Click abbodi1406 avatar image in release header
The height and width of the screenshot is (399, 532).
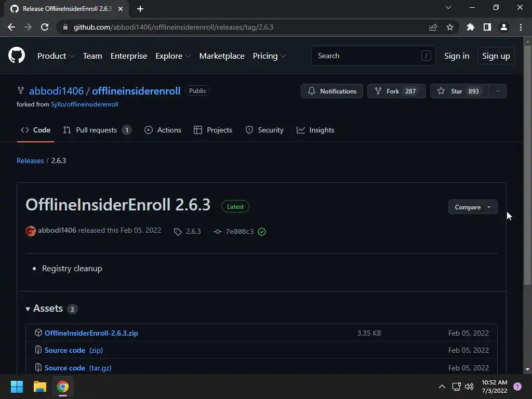pos(31,231)
